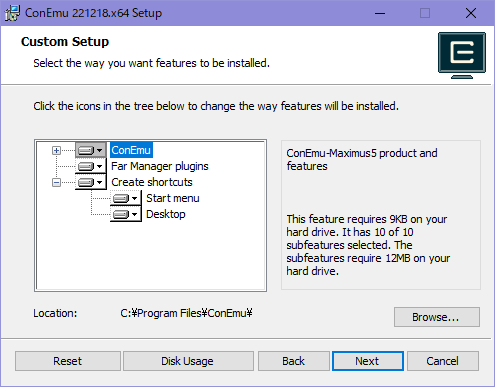Open the ConEmu feature install-state dropdown
The height and width of the screenshot is (387, 495).
point(91,150)
